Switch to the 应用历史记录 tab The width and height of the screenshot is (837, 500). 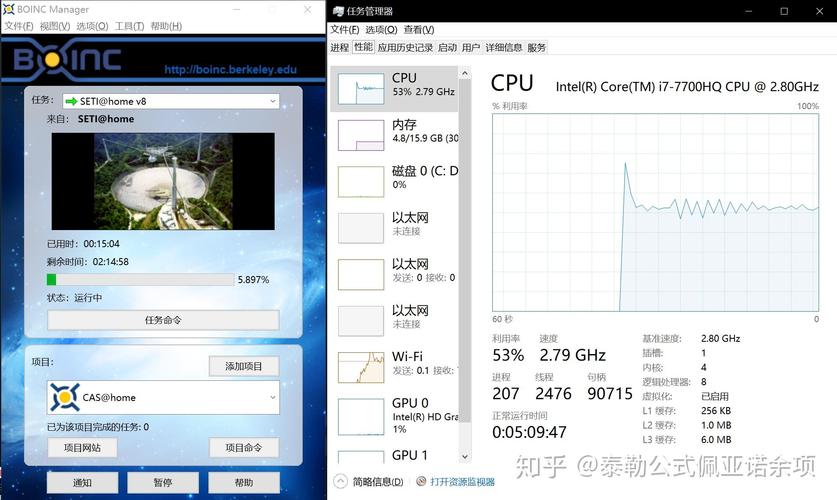tap(405, 47)
